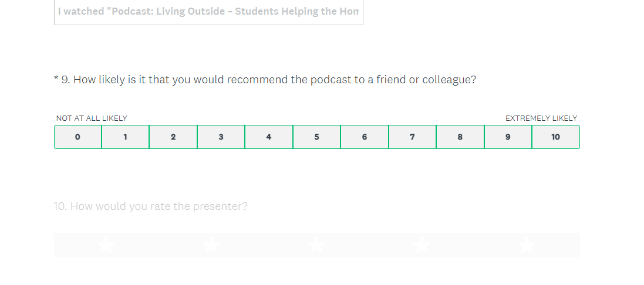644x285 pixels.
Task: Choose rating 4 on the recommendation scale
Action: (x=269, y=137)
